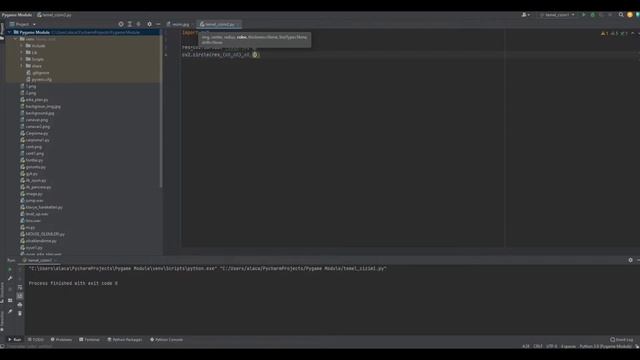The image size is (640, 360).
Task: Click the Expand All icon in Project panel
Action: [x=130, y=24]
